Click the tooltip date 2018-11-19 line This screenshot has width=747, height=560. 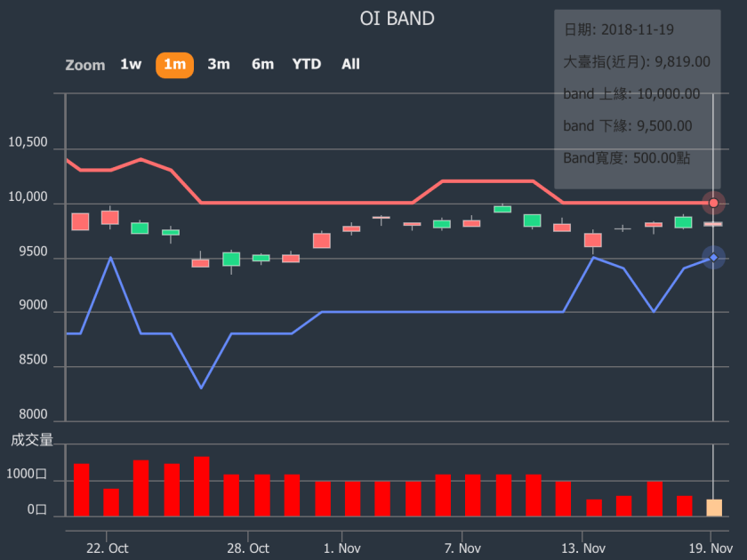click(619, 30)
